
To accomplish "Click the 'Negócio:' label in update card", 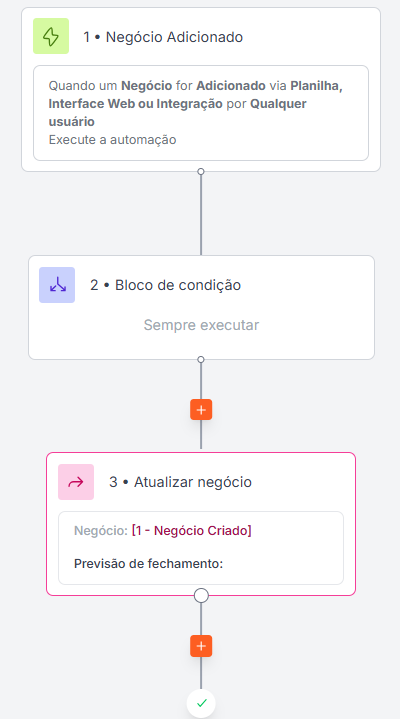I will click(100, 531).
